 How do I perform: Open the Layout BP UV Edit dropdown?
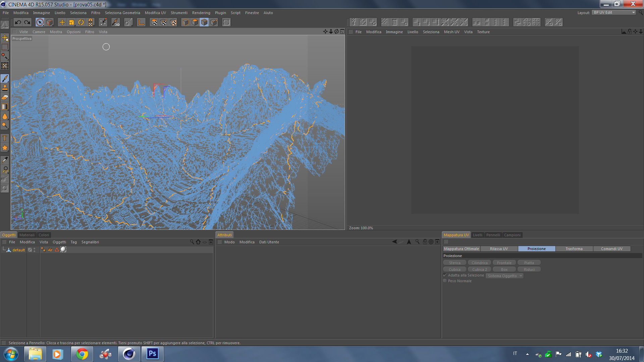(614, 12)
